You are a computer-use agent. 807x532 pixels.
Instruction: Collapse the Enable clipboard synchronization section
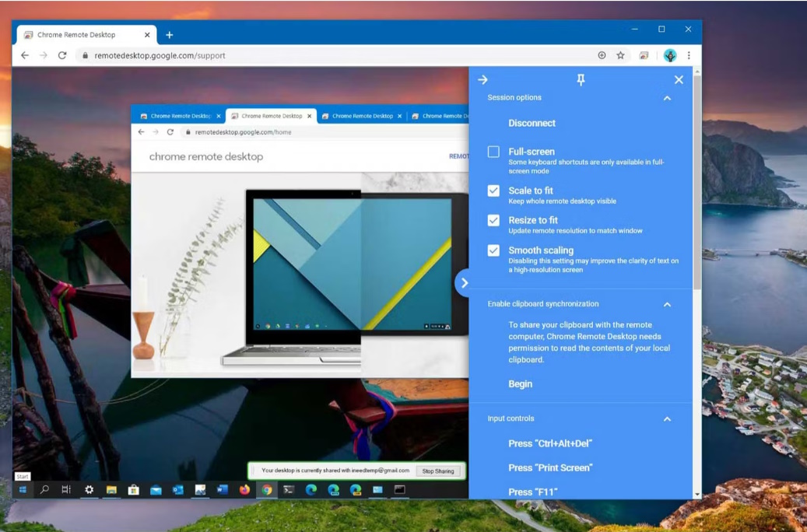pos(667,304)
